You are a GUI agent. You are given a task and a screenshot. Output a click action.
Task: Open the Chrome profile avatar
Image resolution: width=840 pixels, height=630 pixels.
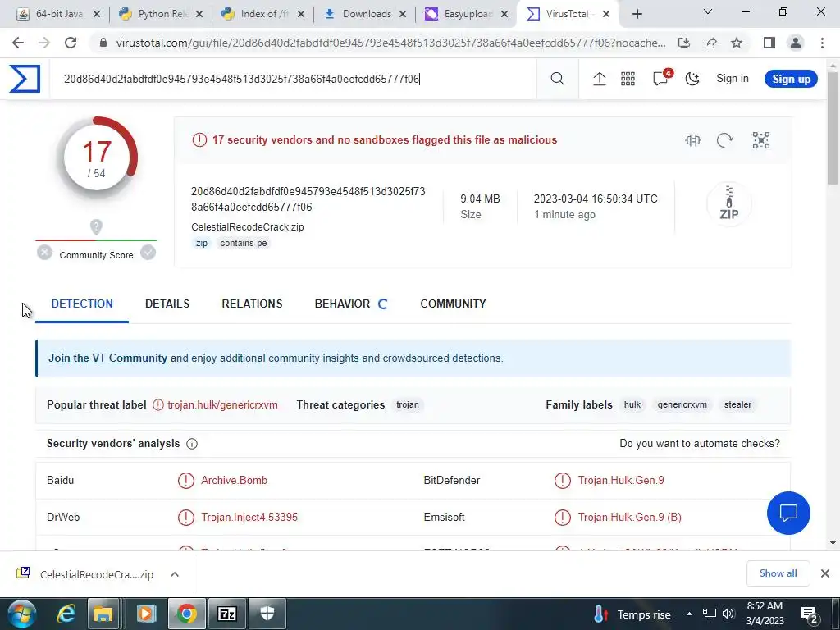point(796,43)
